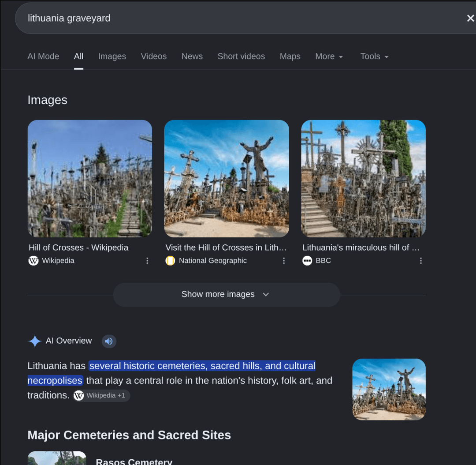The image size is (476, 465).
Task: Click the 'Wikipedia' label under first image
Action: pyautogui.click(x=58, y=260)
